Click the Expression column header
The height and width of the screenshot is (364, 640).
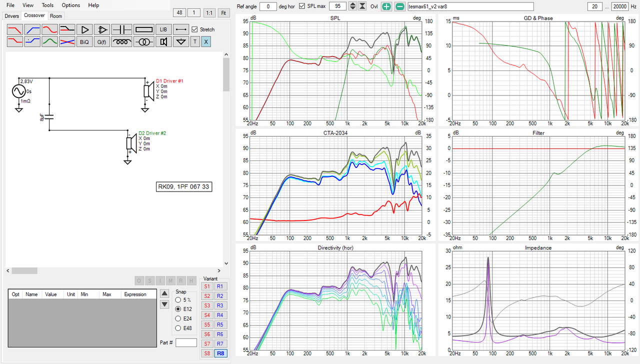click(135, 294)
